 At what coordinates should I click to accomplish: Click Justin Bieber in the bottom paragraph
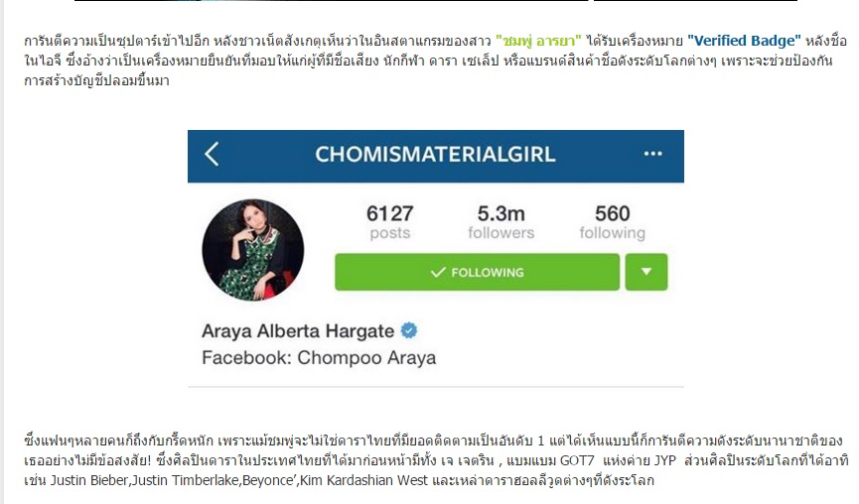pos(88,480)
